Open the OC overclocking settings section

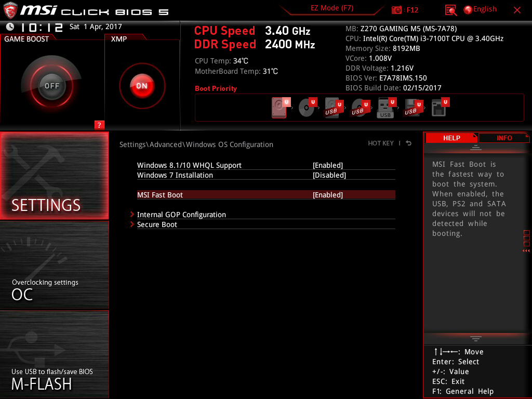[x=54, y=265]
